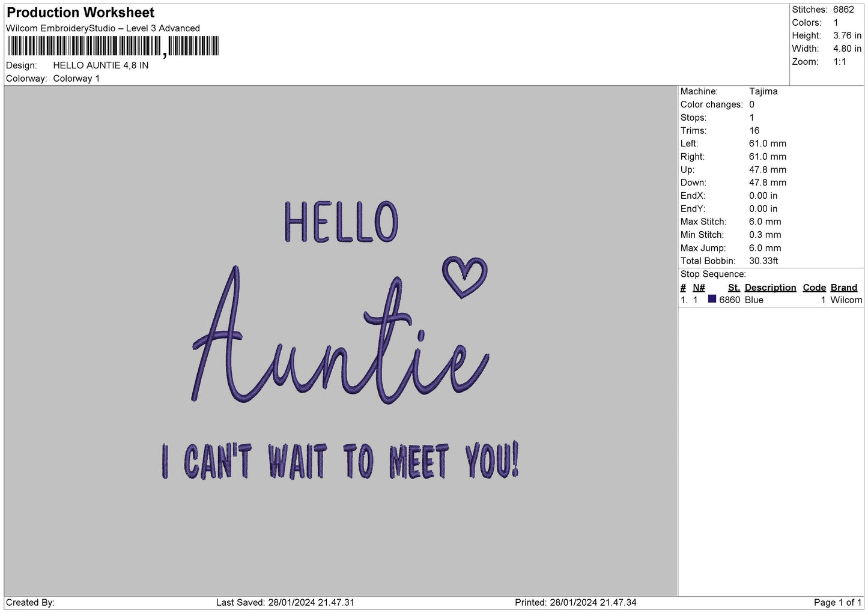Image resolution: width=868 pixels, height=613 pixels.
Task: Click the embroidered HELLO text in preview
Action: pos(341,222)
